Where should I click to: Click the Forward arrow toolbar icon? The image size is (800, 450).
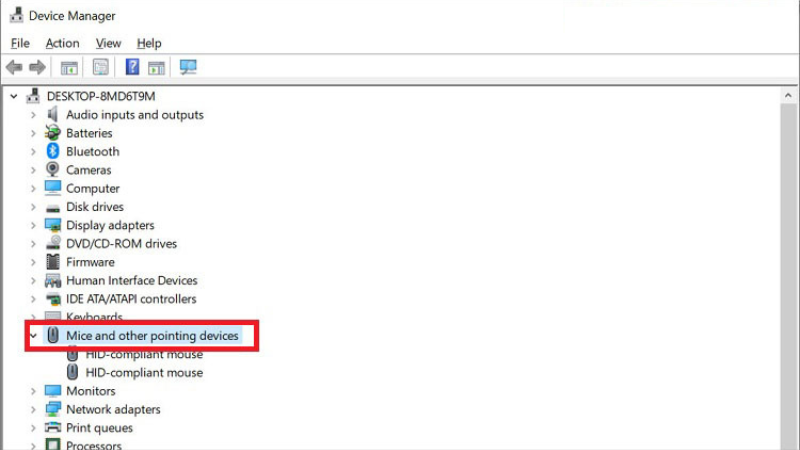click(37, 67)
